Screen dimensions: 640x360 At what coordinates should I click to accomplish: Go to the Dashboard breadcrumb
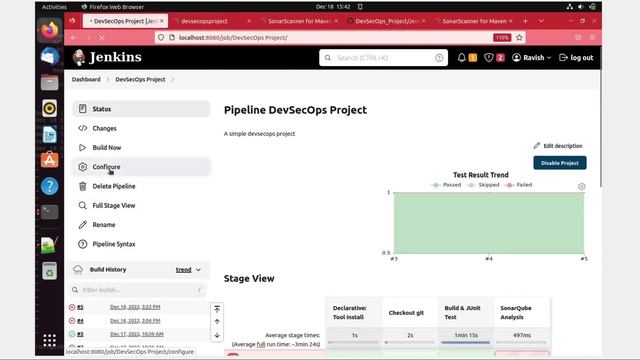(86, 79)
